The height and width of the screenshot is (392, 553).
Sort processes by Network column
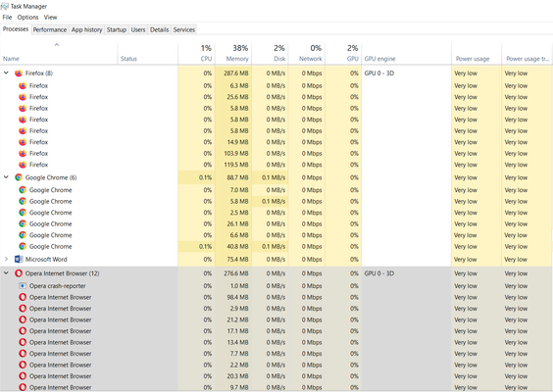click(307, 54)
